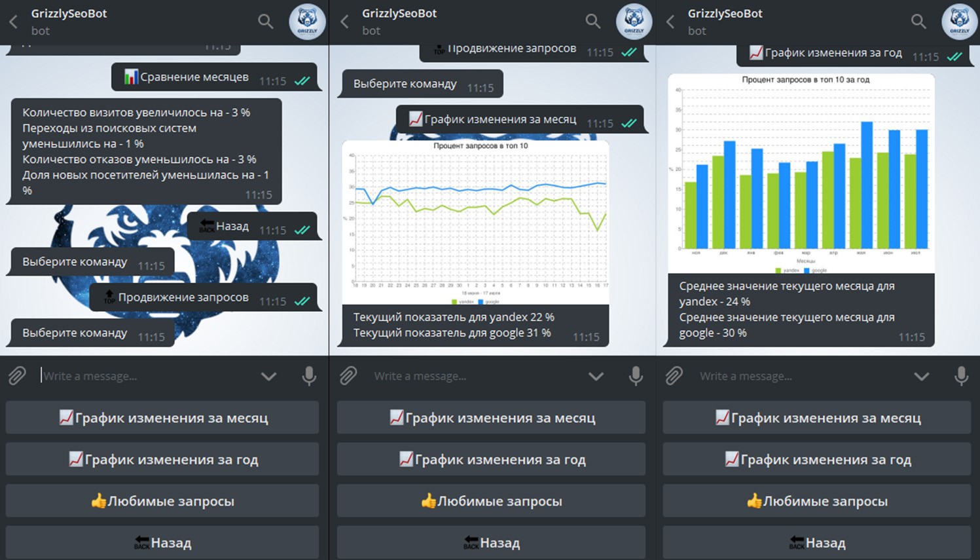Collapse the bot keyboard in the middle chat
This screenshot has height=560, width=980.
click(595, 377)
